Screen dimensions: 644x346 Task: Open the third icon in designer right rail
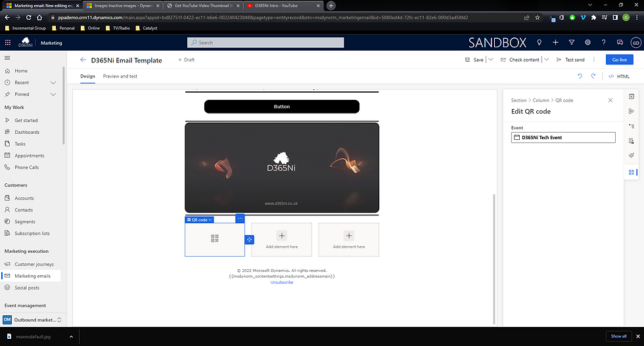(632, 126)
